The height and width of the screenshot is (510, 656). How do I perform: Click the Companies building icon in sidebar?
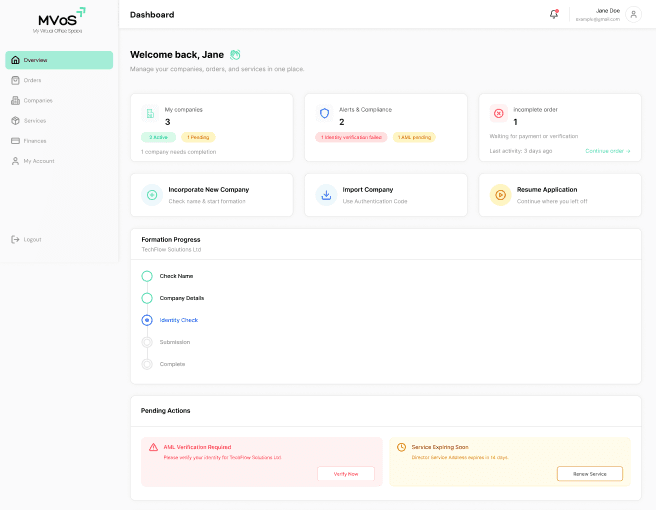click(15, 100)
